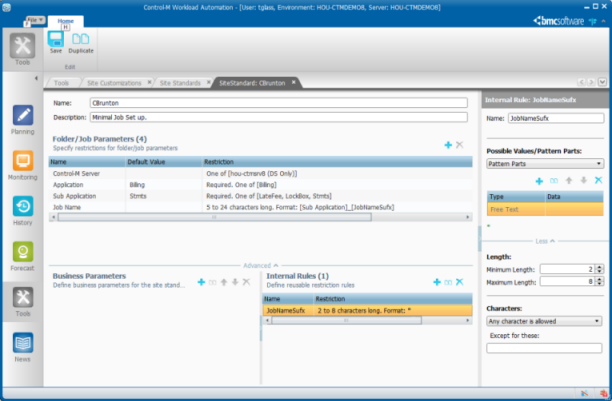
Task: Select the Sub Application parameter row
Action: pos(260,196)
